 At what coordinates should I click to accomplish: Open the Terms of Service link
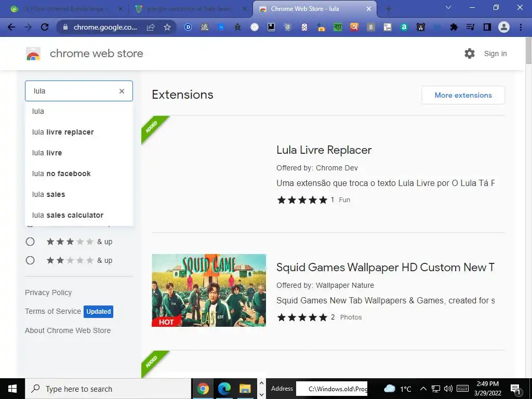pyautogui.click(x=53, y=311)
